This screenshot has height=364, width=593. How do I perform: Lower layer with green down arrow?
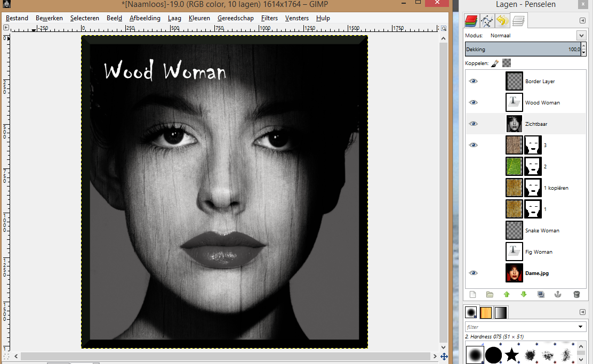pos(524,294)
